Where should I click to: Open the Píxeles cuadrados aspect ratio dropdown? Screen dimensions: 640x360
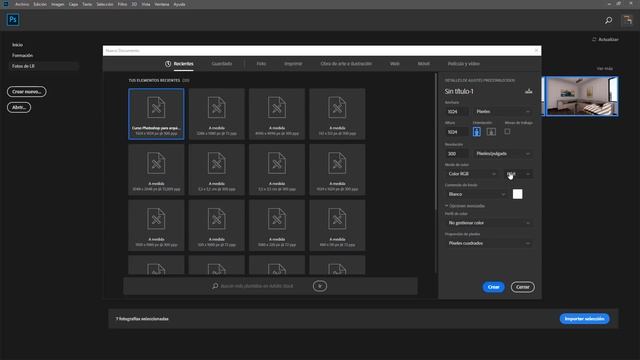[x=489, y=243]
